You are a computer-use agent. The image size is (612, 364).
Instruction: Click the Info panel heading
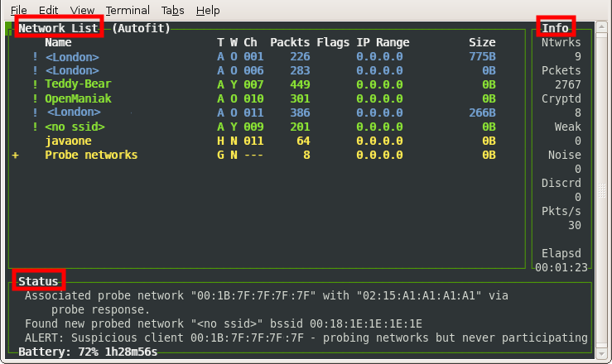coord(555,28)
